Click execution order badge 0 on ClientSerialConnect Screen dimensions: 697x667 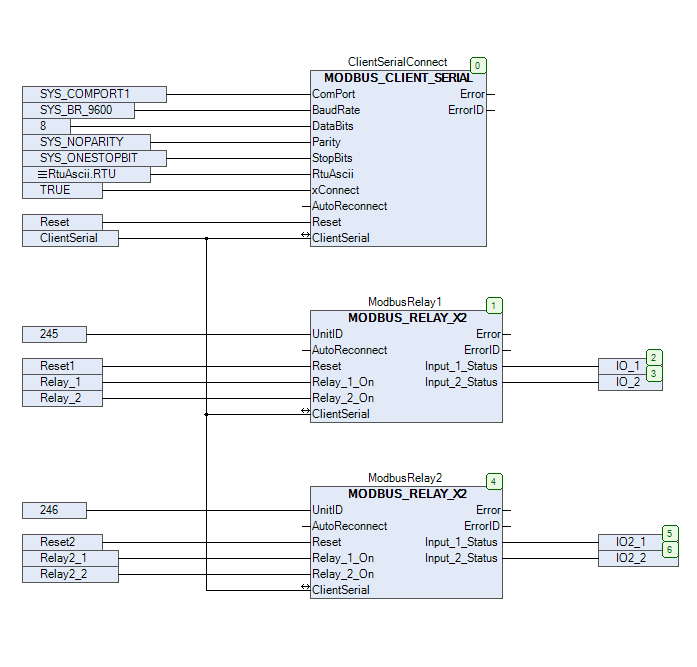click(478, 66)
